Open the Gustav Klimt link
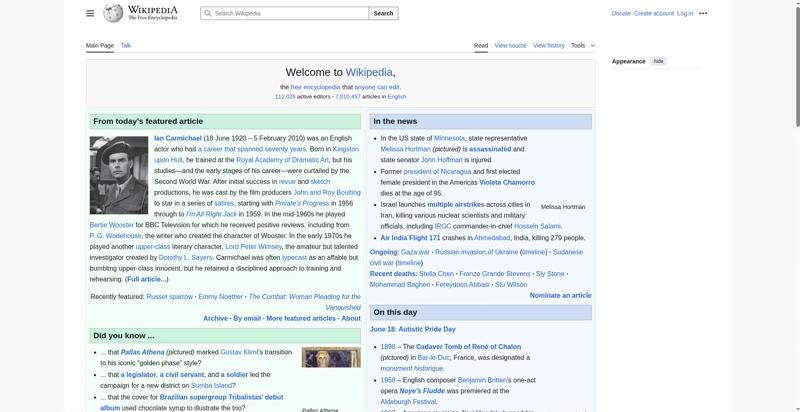 [240, 352]
